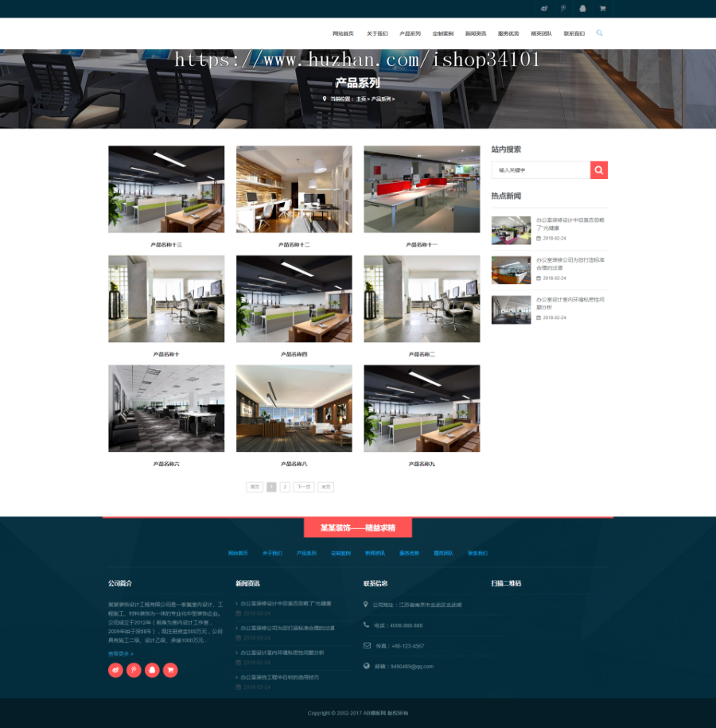716x728 pixels.
Task: Open the Weibo icon in the top header
Action: [543, 8]
